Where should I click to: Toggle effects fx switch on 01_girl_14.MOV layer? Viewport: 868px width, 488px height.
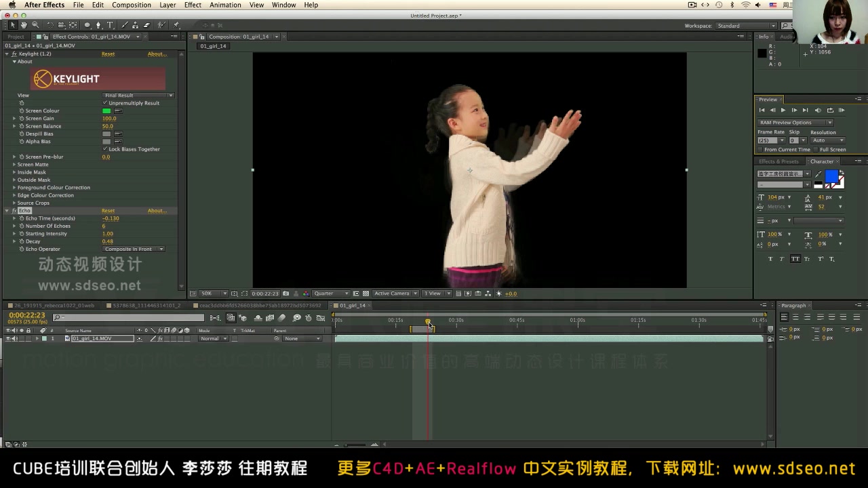coord(161,338)
